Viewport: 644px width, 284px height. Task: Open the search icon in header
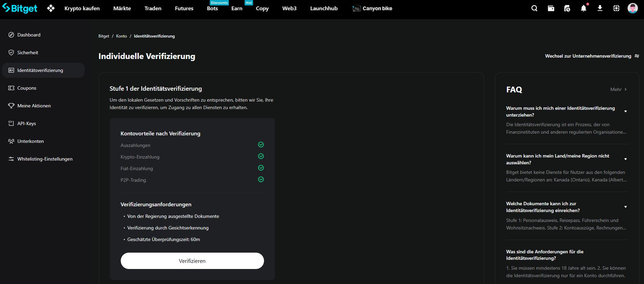[534, 9]
